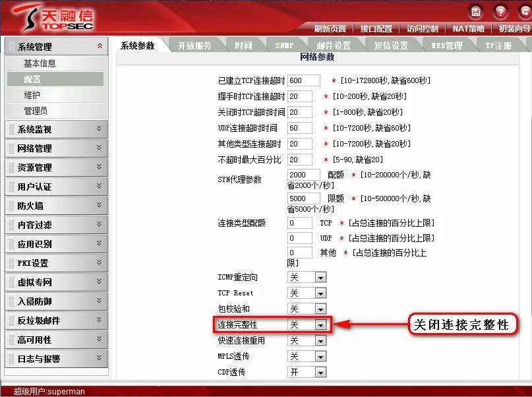Click the red logout arrow icon
Screen dimensions: 532x397
[525, 12]
